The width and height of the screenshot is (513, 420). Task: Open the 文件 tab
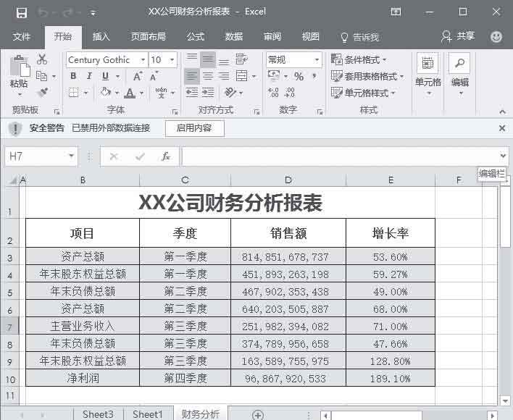(22, 37)
